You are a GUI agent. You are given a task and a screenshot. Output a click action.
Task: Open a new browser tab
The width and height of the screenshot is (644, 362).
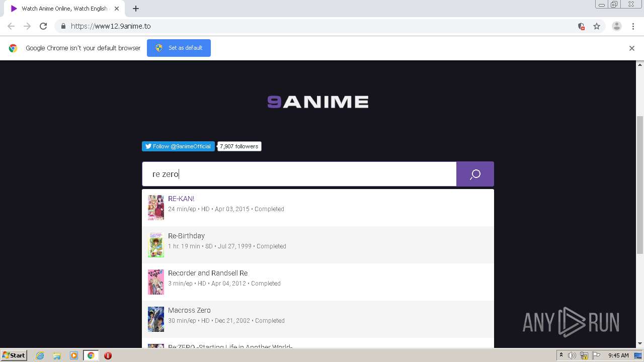pyautogui.click(x=136, y=9)
